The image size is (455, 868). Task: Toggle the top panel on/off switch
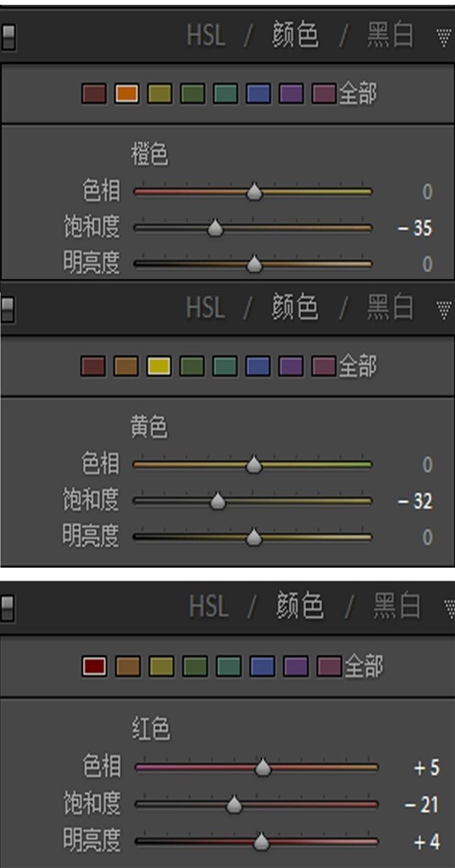tap(8, 37)
